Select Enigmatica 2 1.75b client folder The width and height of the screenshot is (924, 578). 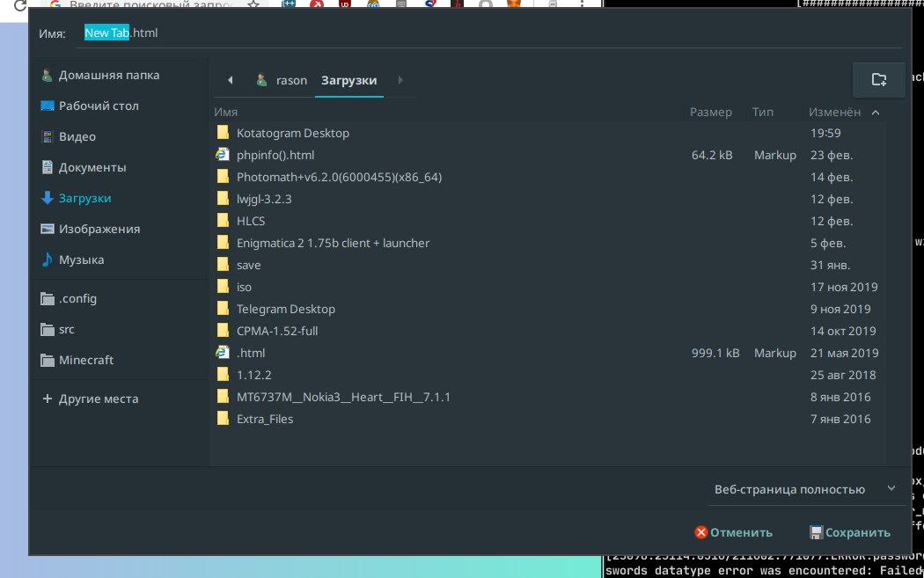pos(548,243)
